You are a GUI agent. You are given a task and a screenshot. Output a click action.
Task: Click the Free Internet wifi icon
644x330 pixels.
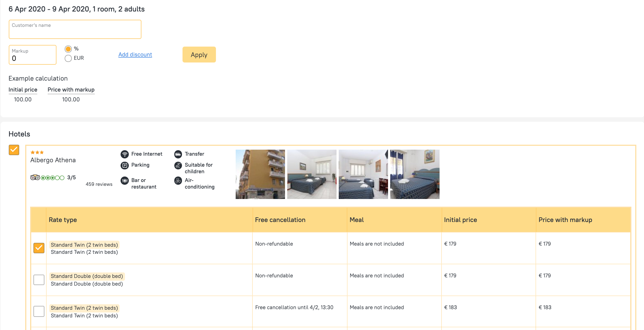[x=125, y=154]
